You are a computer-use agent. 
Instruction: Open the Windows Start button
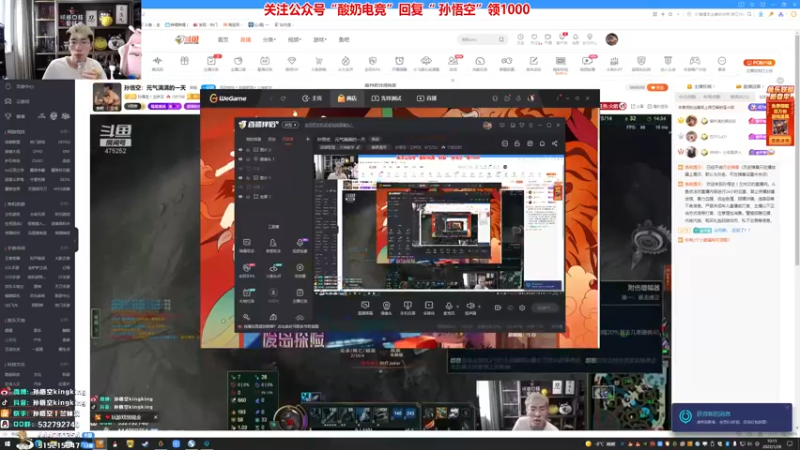[8, 444]
